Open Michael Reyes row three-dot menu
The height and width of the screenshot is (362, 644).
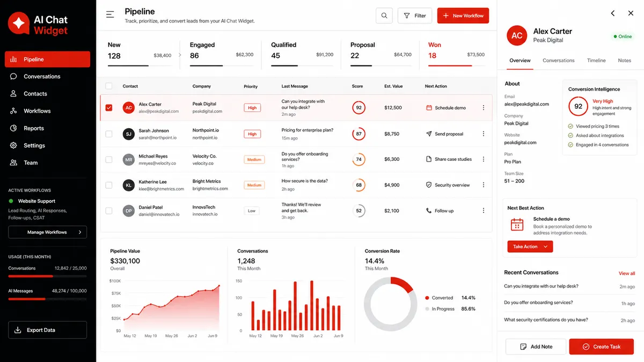(x=484, y=159)
